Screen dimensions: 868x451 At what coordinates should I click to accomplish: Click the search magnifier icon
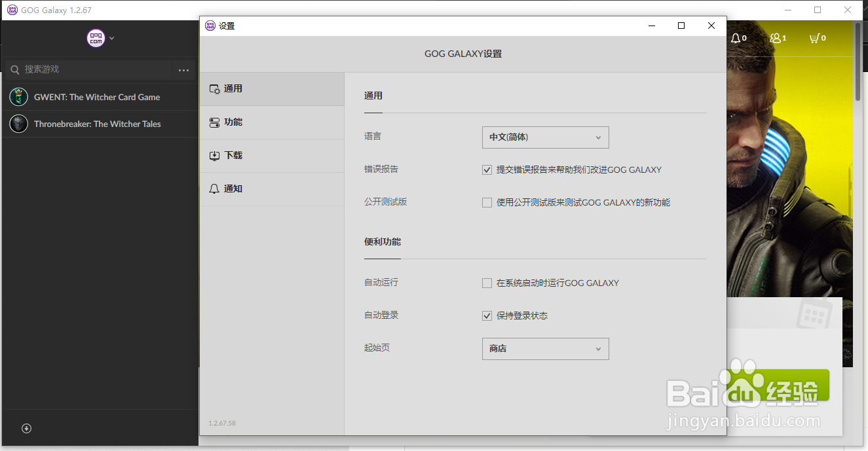click(14, 69)
